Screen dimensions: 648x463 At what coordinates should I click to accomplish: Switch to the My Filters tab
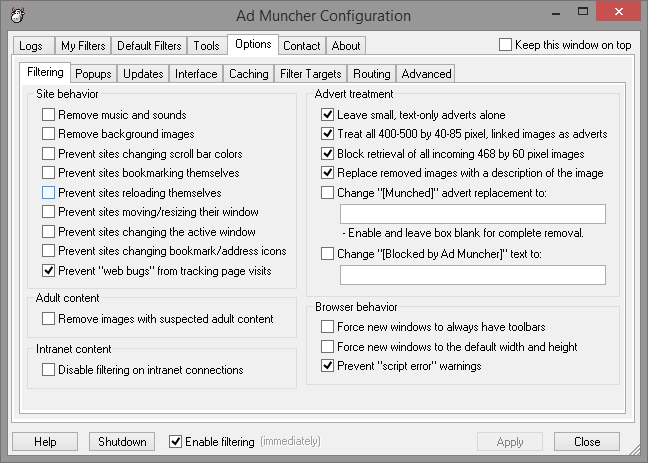83,45
